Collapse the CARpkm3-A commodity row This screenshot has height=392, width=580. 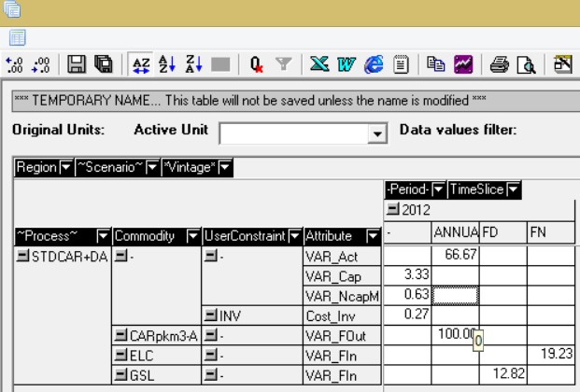point(121,335)
